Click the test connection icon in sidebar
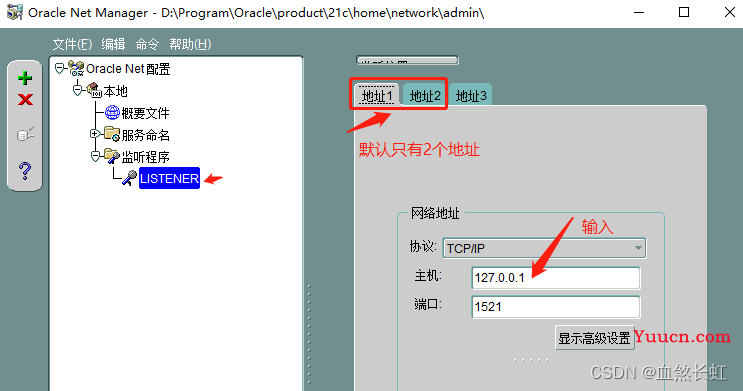This screenshot has height=391, width=743. point(25,134)
